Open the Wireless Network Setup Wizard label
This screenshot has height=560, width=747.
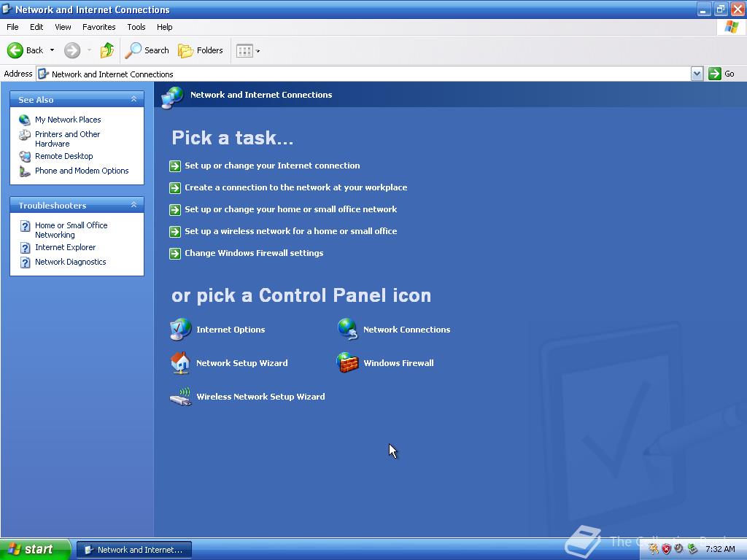pos(260,397)
